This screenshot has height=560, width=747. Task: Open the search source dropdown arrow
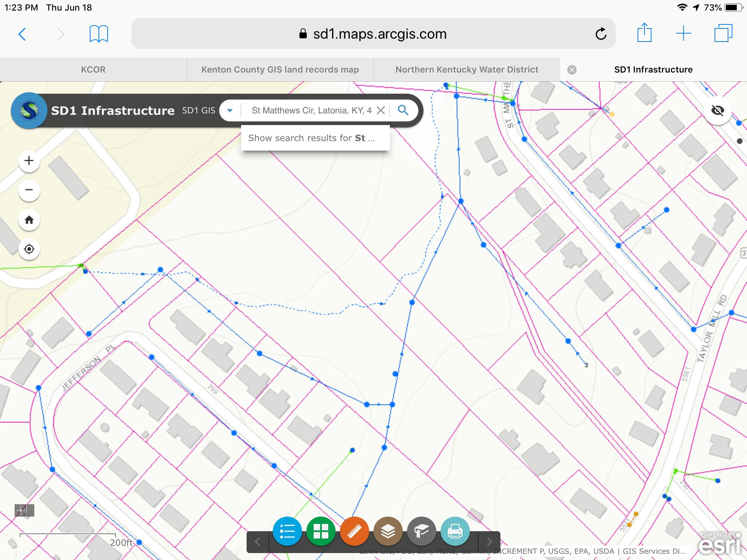(x=230, y=110)
